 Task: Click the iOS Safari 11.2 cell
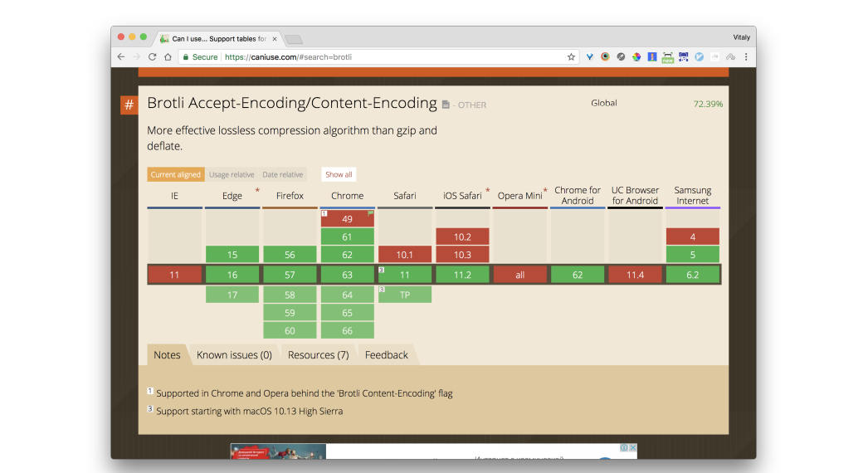click(x=462, y=275)
